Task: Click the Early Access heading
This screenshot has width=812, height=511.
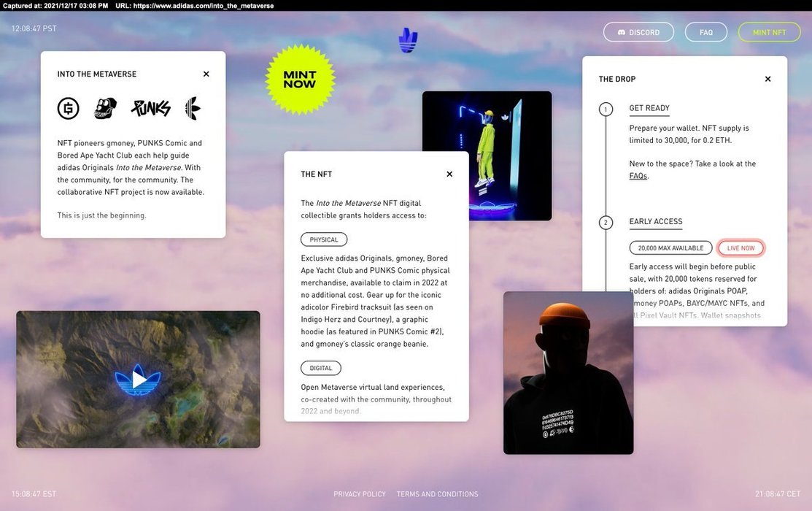Action: point(656,221)
